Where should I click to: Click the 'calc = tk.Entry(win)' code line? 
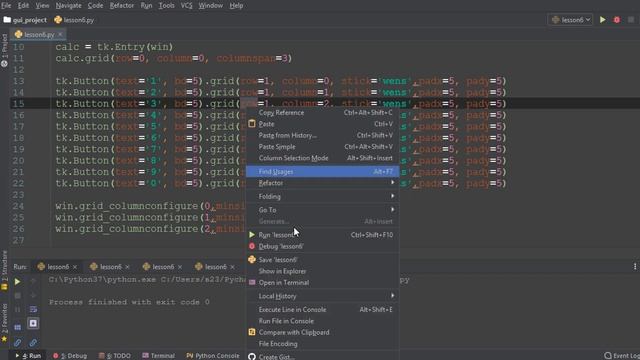pyautogui.click(x=114, y=47)
